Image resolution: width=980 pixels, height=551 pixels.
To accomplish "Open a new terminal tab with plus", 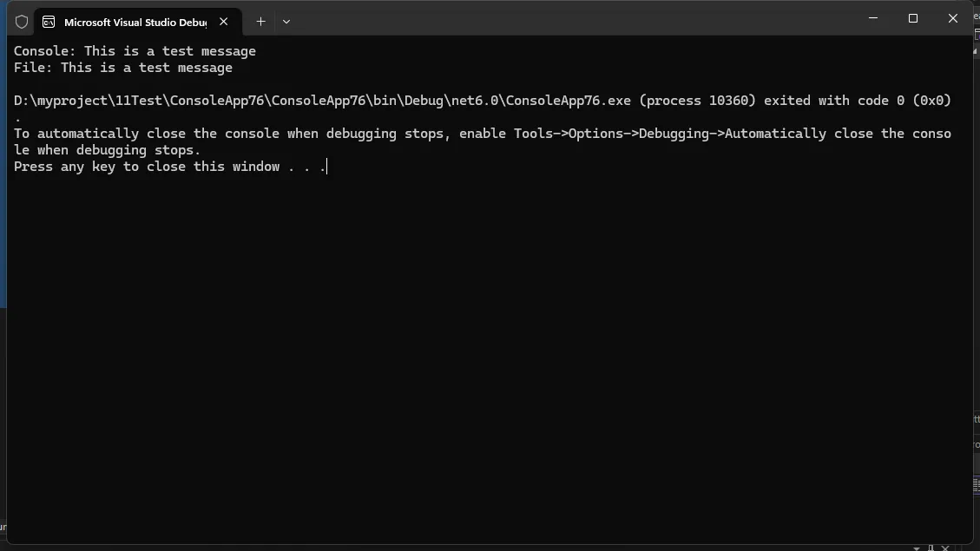I will (260, 22).
